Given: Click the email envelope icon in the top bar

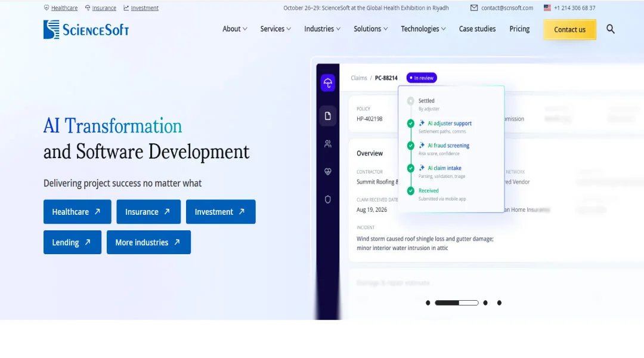Looking at the screenshot, I should (x=474, y=8).
